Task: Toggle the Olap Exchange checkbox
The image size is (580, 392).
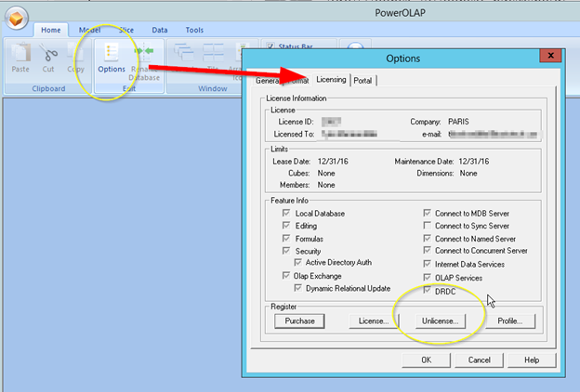Action: tap(286, 276)
